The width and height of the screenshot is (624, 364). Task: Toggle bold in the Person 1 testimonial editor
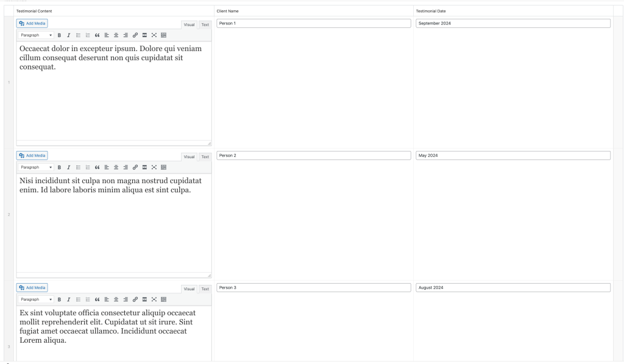pos(59,35)
